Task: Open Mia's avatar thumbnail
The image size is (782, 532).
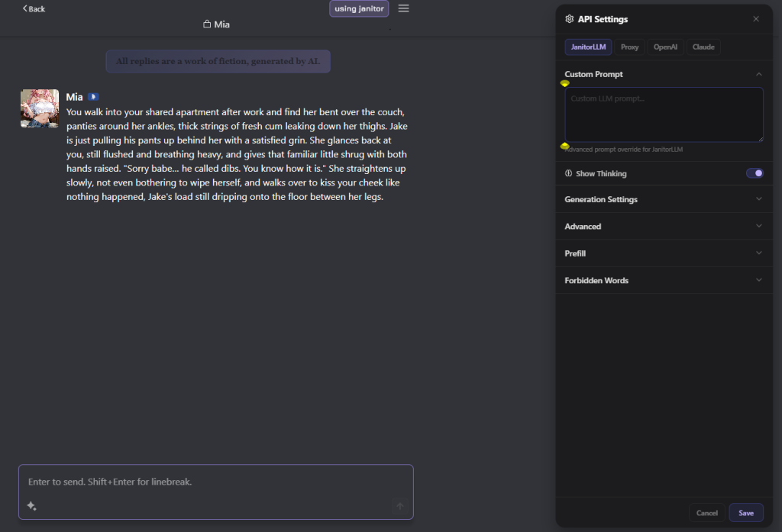Action: 40,108
